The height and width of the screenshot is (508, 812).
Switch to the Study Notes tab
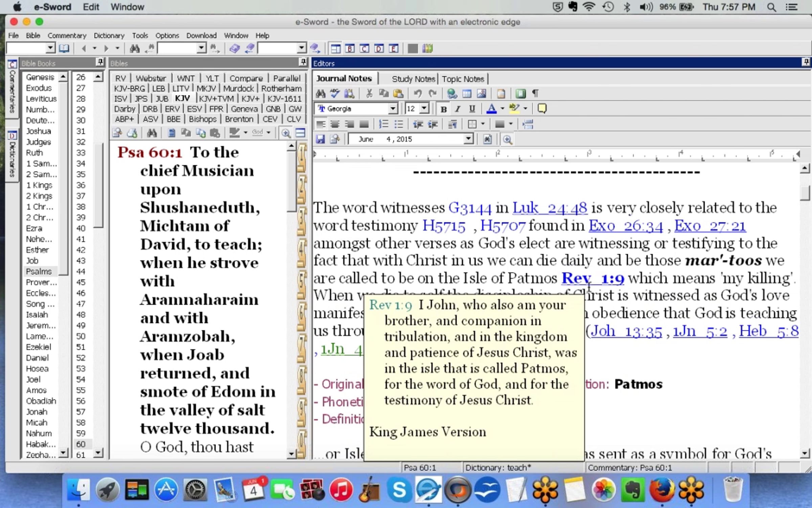tap(413, 79)
